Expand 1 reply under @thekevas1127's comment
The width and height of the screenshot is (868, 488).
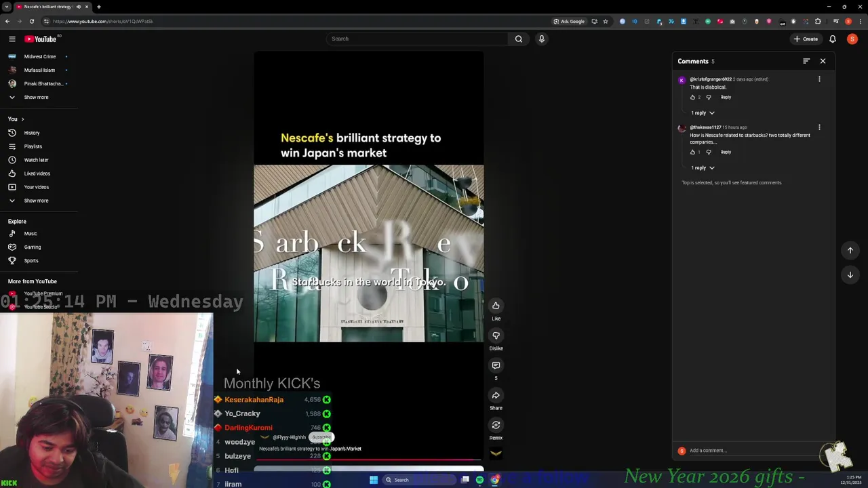click(x=703, y=167)
